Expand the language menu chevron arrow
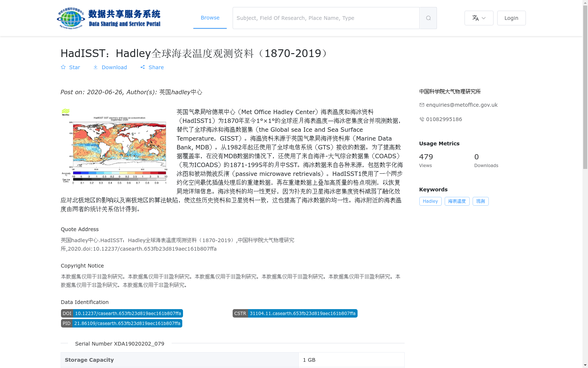 pos(484,18)
